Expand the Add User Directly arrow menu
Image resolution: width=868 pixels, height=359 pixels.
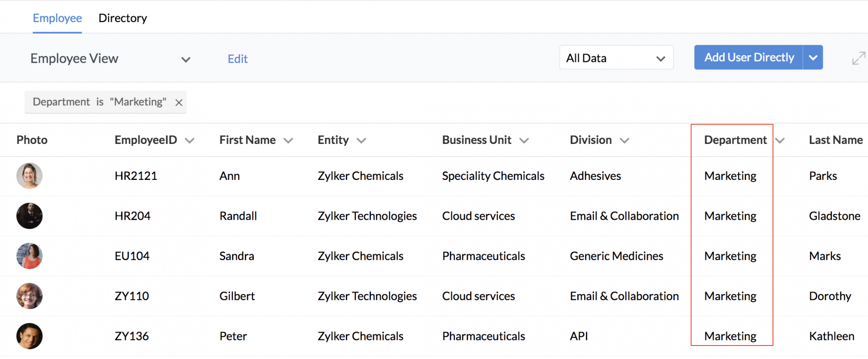click(x=813, y=57)
